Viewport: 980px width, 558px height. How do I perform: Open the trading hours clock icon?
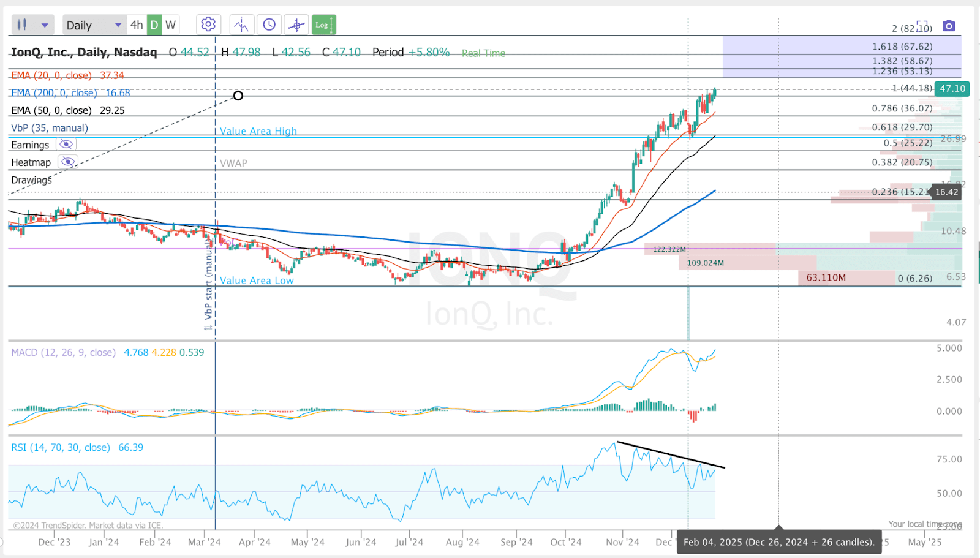(x=269, y=25)
